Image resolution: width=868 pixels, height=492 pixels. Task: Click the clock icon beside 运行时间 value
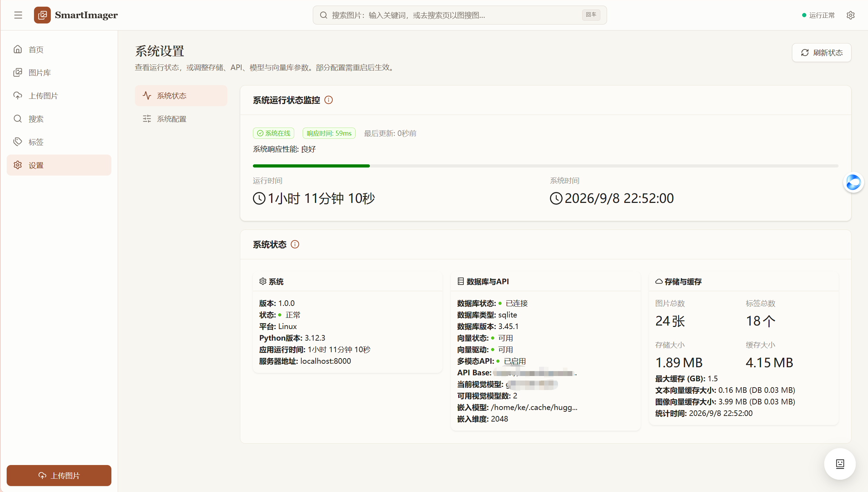pos(259,198)
